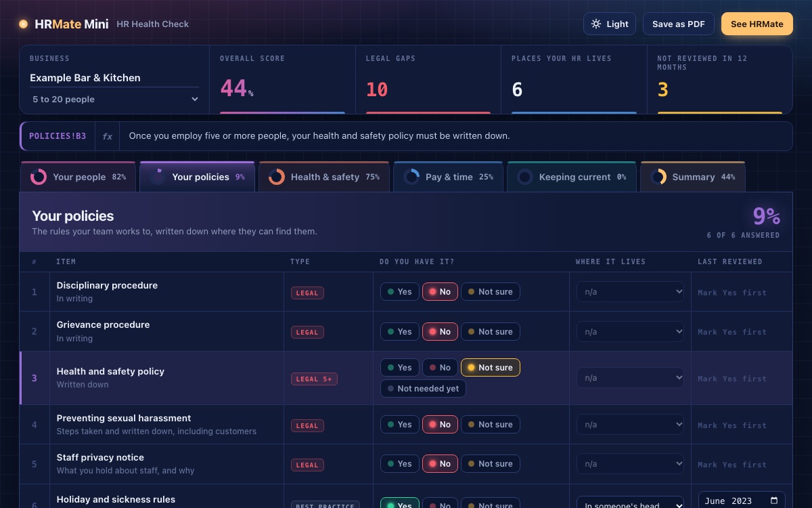Open the 5 to 20 people size dropdown

pos(114,99)
